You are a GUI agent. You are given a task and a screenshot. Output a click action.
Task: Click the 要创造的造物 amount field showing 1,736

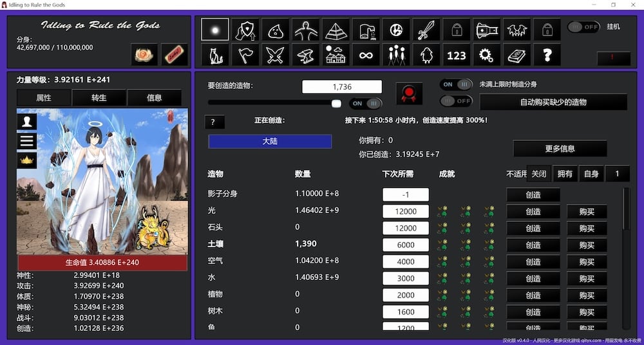(x=342, y=87)
